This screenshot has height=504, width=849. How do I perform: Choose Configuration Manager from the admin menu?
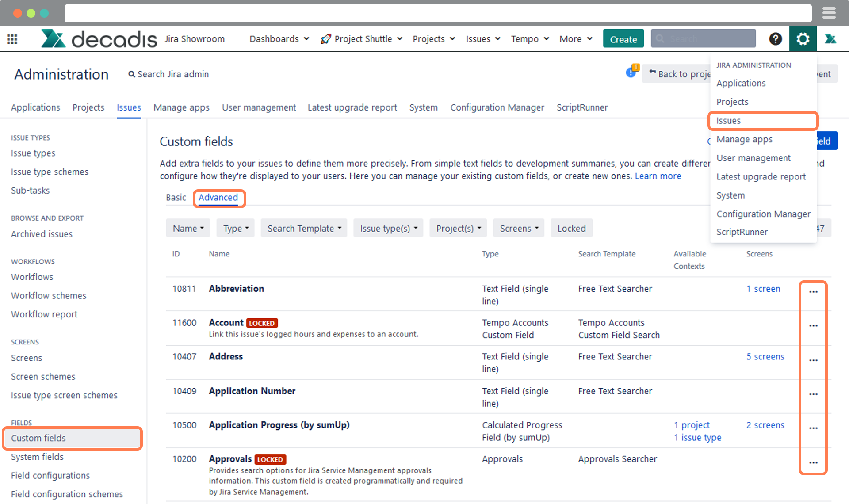point(764,214)
